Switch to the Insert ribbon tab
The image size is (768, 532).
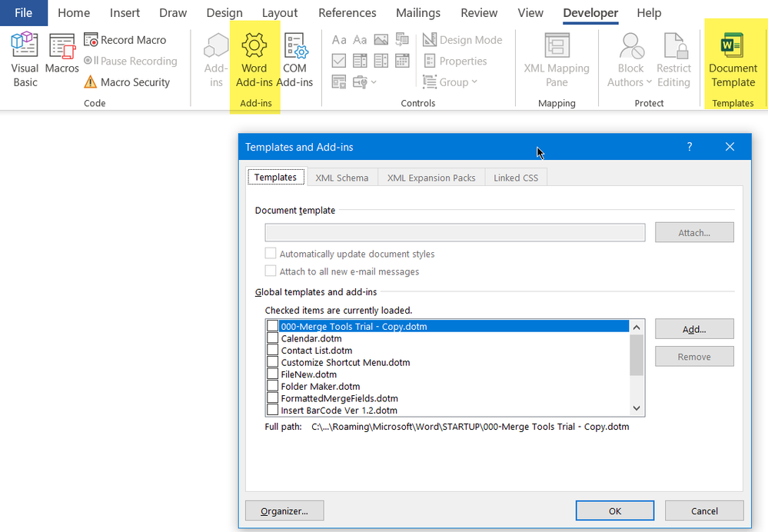click(125, 13)
